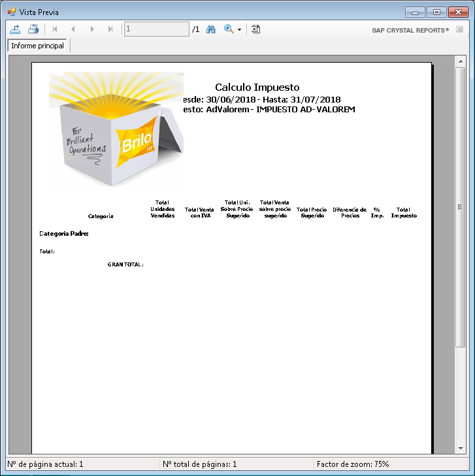Click the Brilo logo image
The width and height of the screenshot is (475, 476).
(x=116, y=131)
